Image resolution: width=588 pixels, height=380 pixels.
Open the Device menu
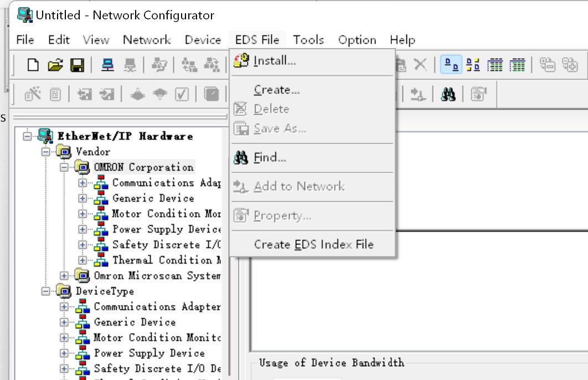click(x=203, y=40)
